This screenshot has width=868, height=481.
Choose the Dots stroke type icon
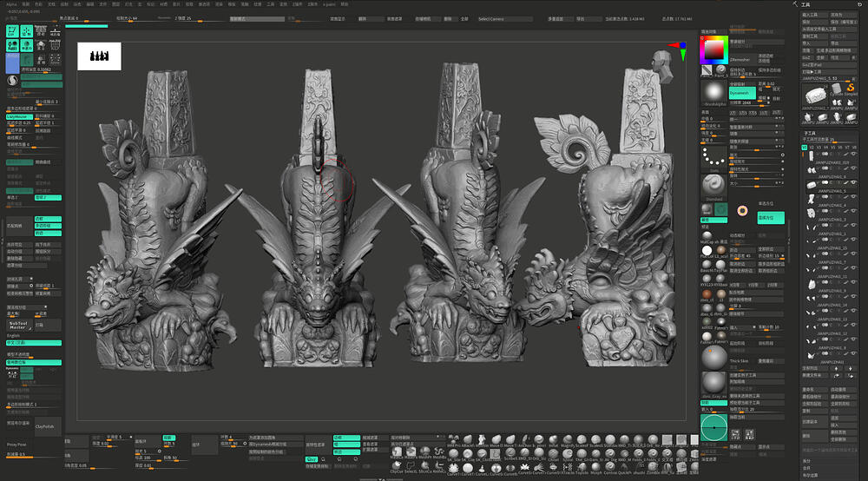pyautogui.click(x=713, y=157)
